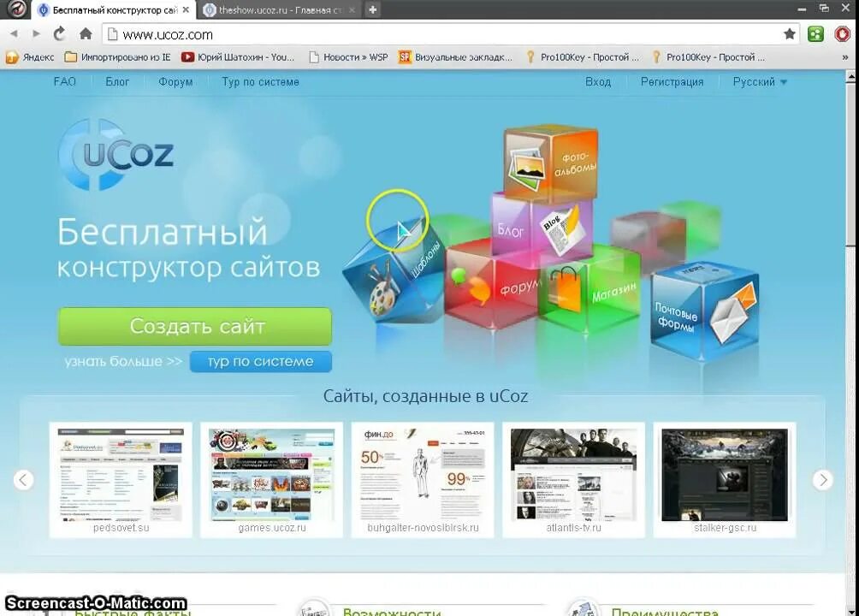Show previous sites with left carousel arrow

click(x=24, y=480)
